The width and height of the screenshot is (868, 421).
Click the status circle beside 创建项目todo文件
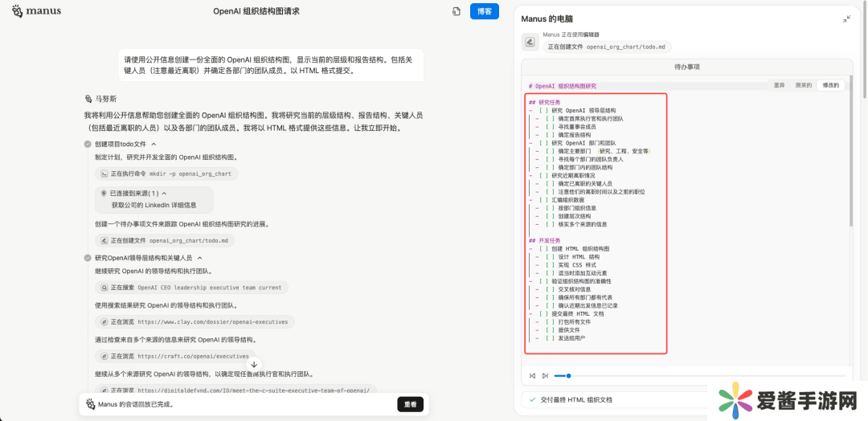tap(88, 144)
